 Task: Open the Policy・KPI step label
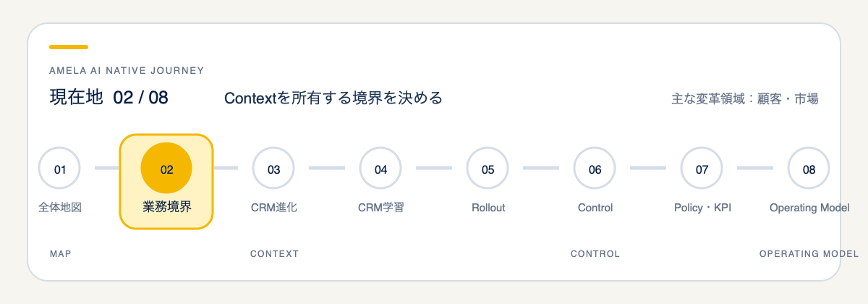[702, 208]
